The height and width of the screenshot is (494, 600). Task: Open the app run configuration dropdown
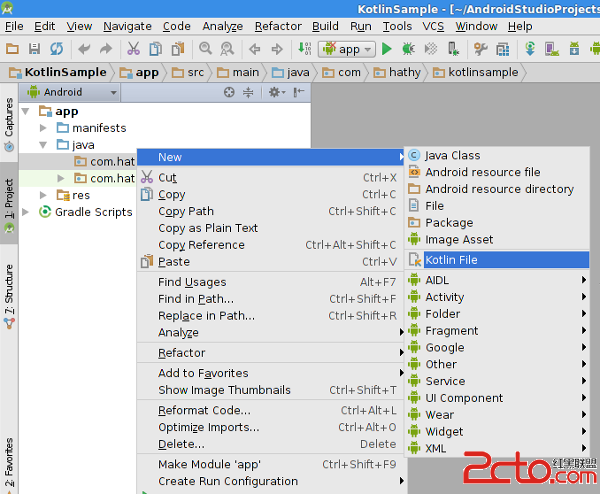pos(347,49)
